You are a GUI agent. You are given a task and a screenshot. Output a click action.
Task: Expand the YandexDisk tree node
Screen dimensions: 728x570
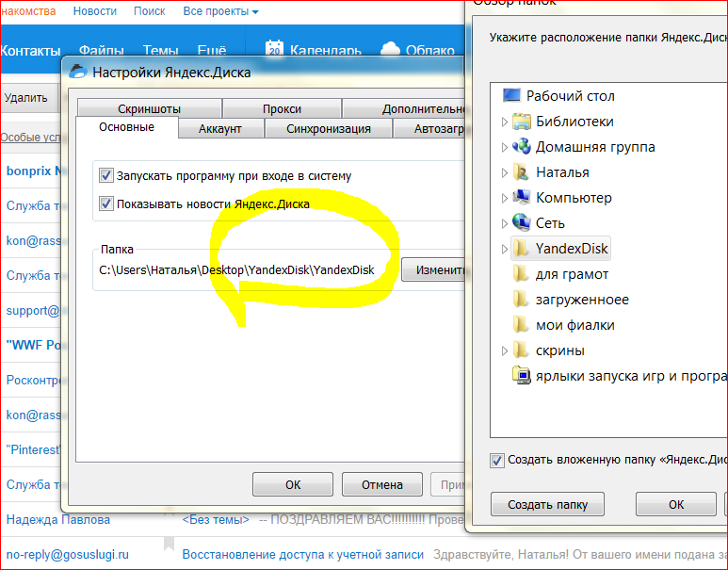point(505,249)
